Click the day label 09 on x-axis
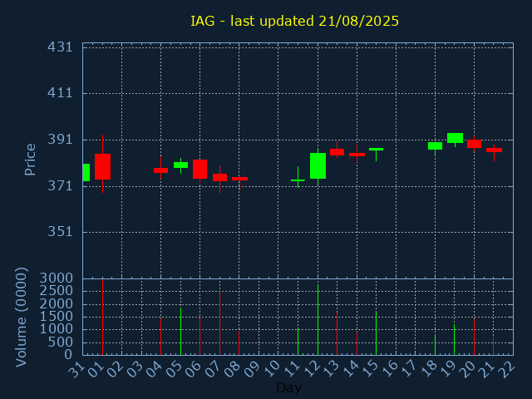532x399 pixels. pyautogui.click(x=254, y=368)
